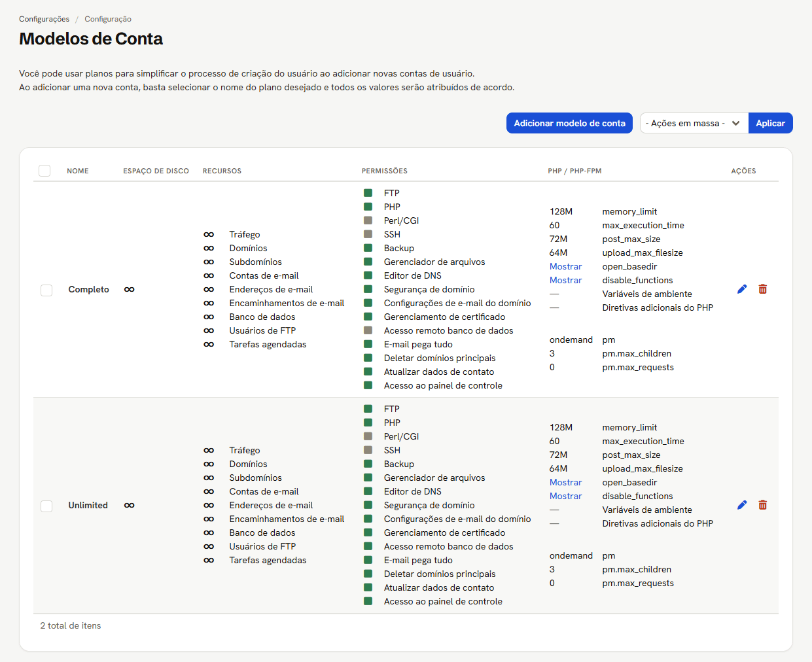
Task: Click AÇÕES column header
Action: [743, 171]
